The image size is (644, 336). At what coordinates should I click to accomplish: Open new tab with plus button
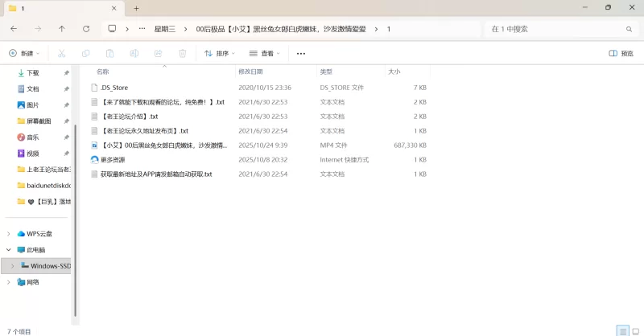[136, 8]
